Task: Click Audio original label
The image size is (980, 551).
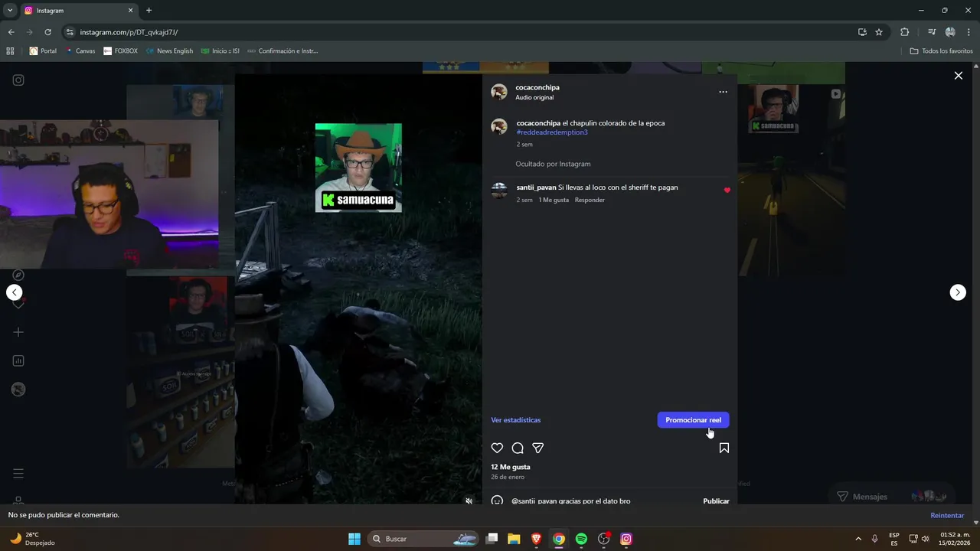Action: pyautogui.click(x=534, y=97)
